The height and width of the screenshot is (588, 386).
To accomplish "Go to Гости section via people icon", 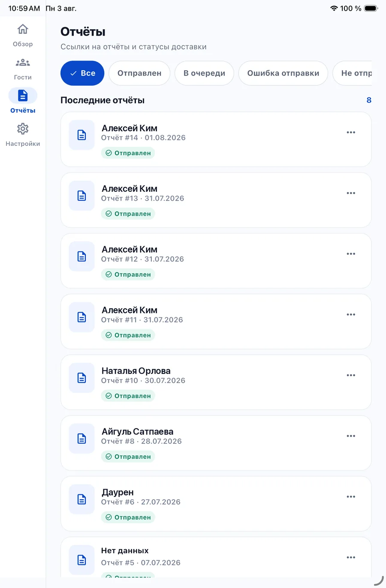I will pyautogui.click(x=23, y=63).
